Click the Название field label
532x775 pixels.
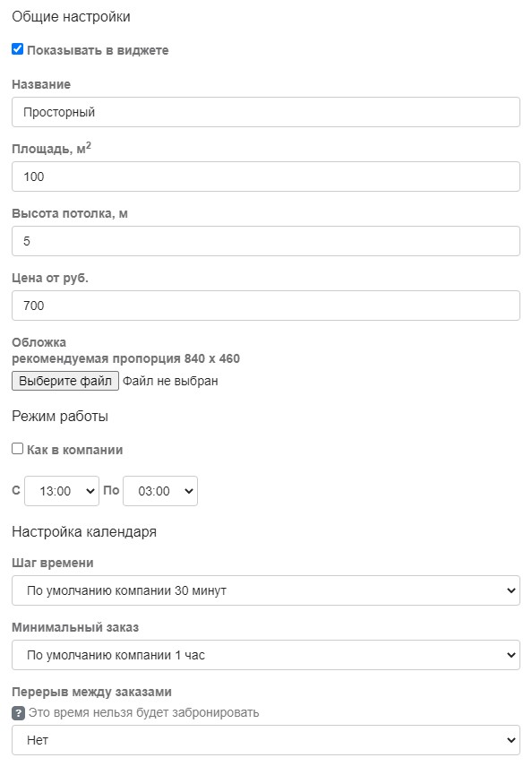pyautogui.click(x=41, y=84)
